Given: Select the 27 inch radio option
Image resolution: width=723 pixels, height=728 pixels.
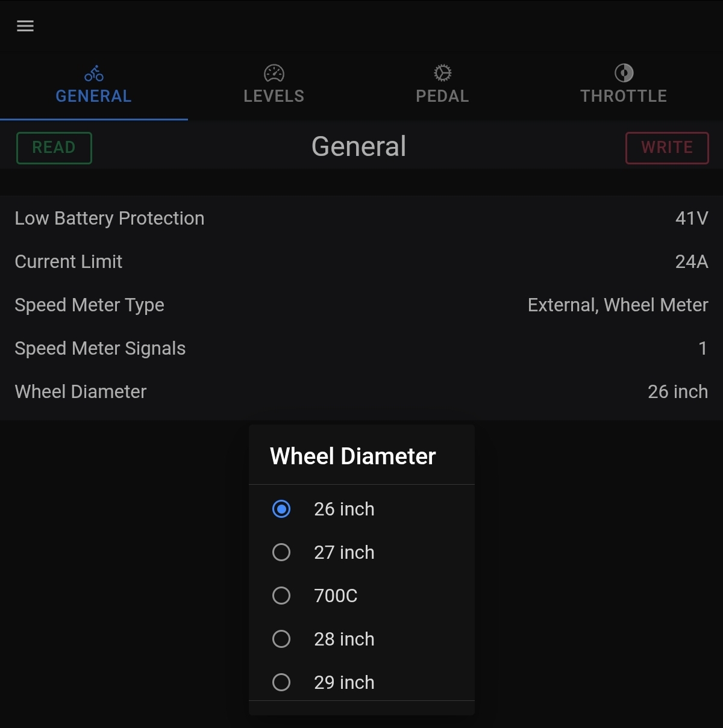Looking at the screenshot, I should pyautogui.click(x=281, y=552).
